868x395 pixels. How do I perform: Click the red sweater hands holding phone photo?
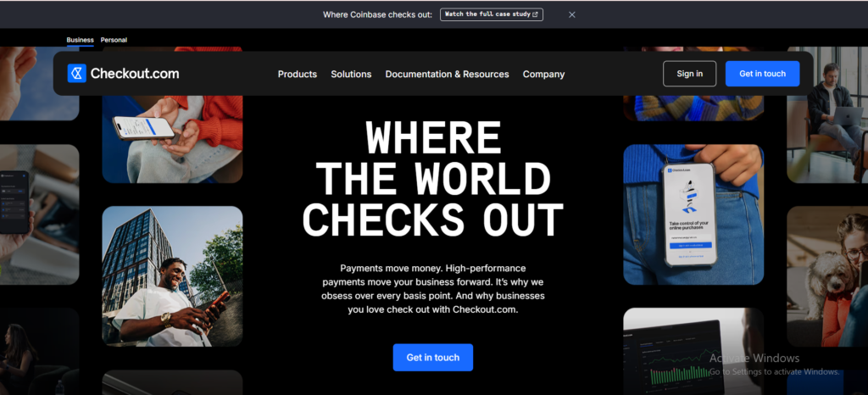pyautogui.click(x=172, y=139)
